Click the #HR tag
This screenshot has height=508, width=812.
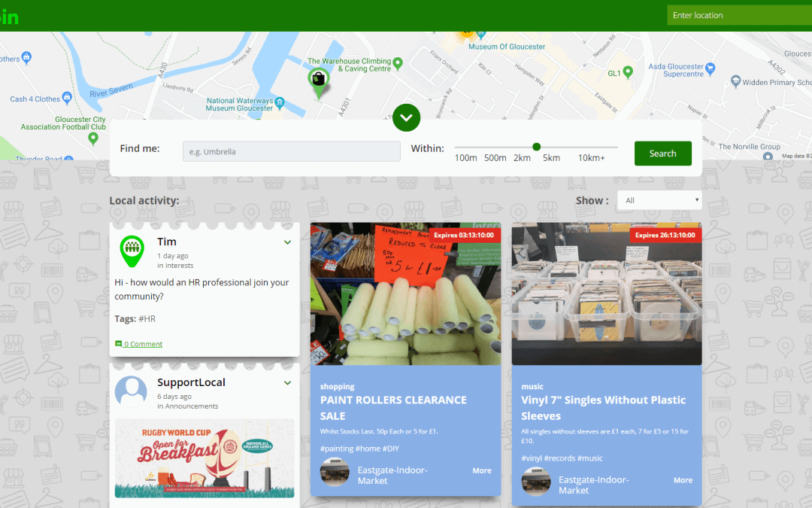click(147, 319)
